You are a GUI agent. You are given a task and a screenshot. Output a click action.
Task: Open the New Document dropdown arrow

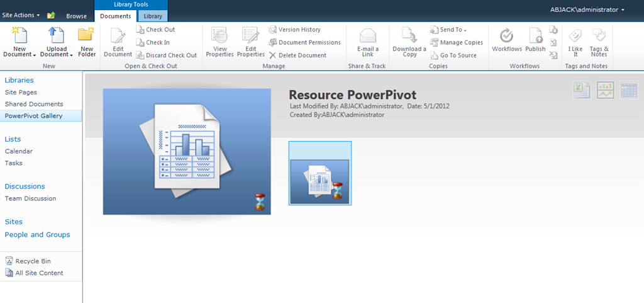click(35, 55)
